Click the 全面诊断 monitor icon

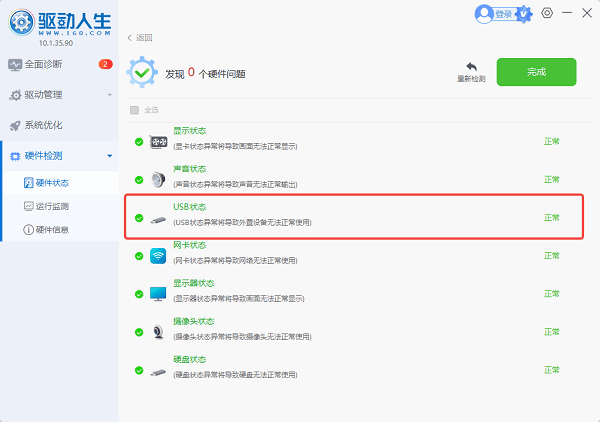point(15,65)
